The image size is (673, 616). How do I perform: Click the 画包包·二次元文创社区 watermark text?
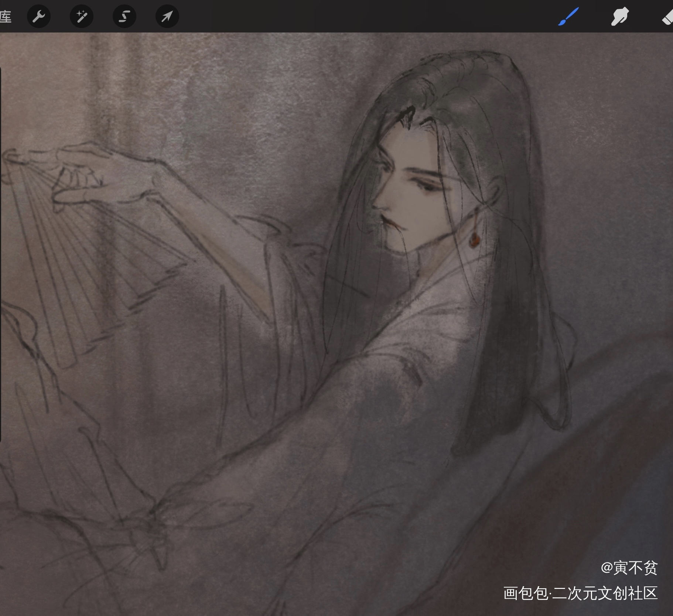tap(580, 593)
